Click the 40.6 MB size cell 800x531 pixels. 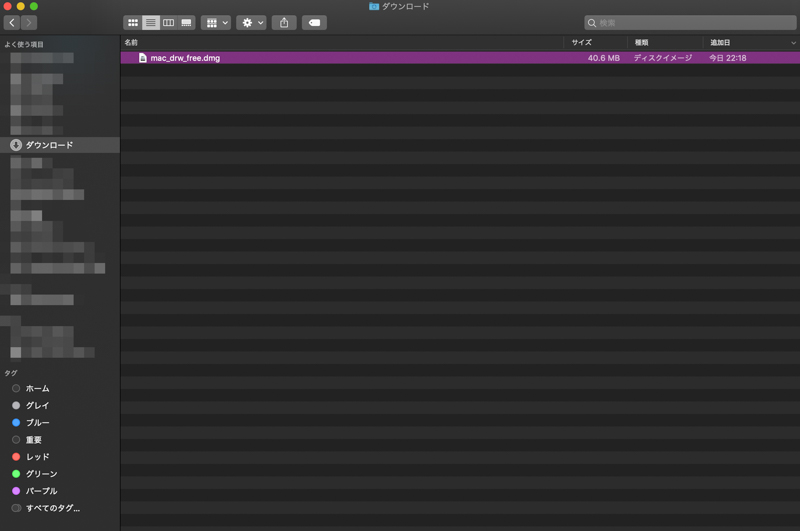point(604,58)
